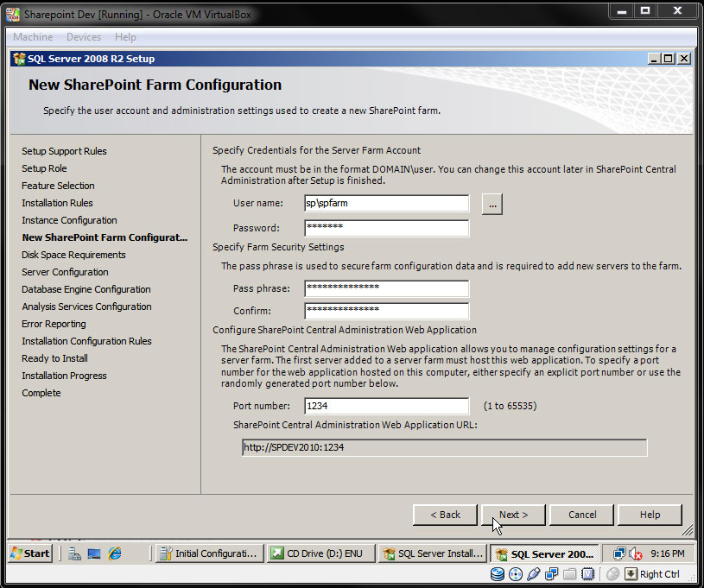
Task: Click the Server Configuration step
Action: [x=65, y=272]
